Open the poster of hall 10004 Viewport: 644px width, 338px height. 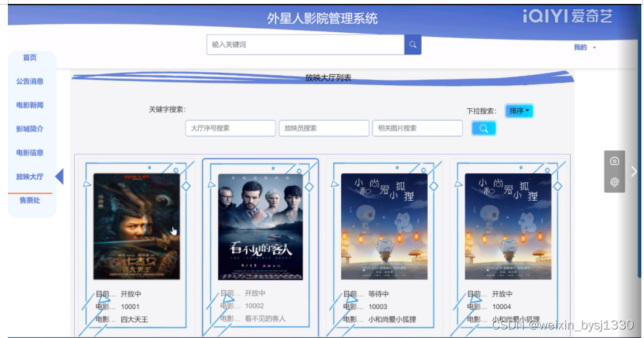point(508,226)
